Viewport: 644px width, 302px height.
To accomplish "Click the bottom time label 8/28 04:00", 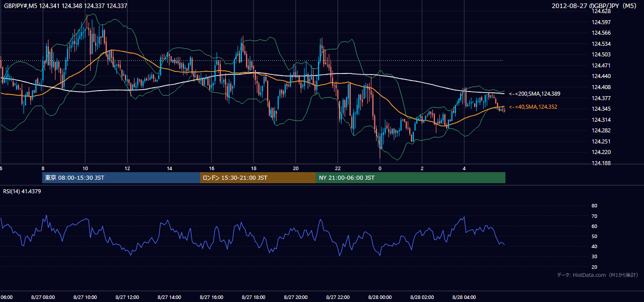I will [x=464, y=297].
